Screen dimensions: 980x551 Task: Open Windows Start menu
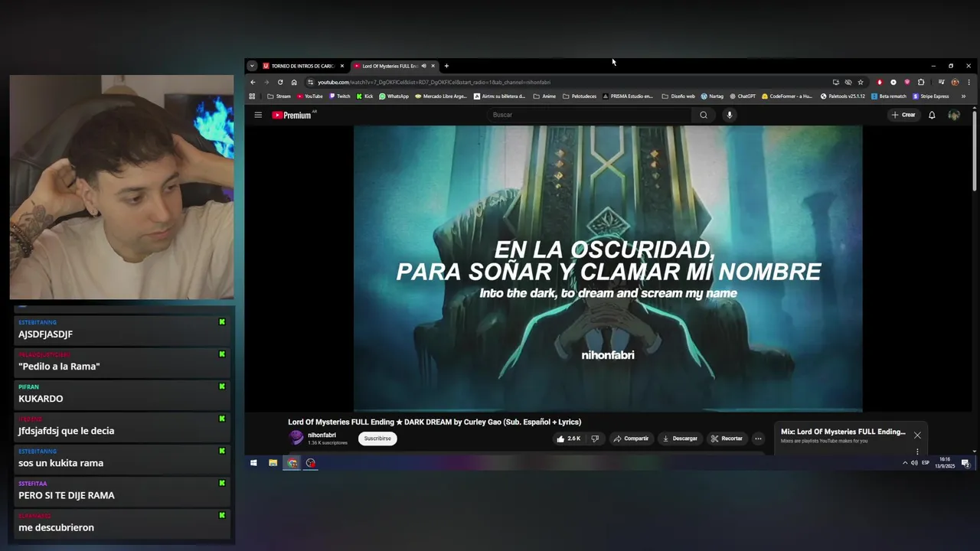(253, 463)
